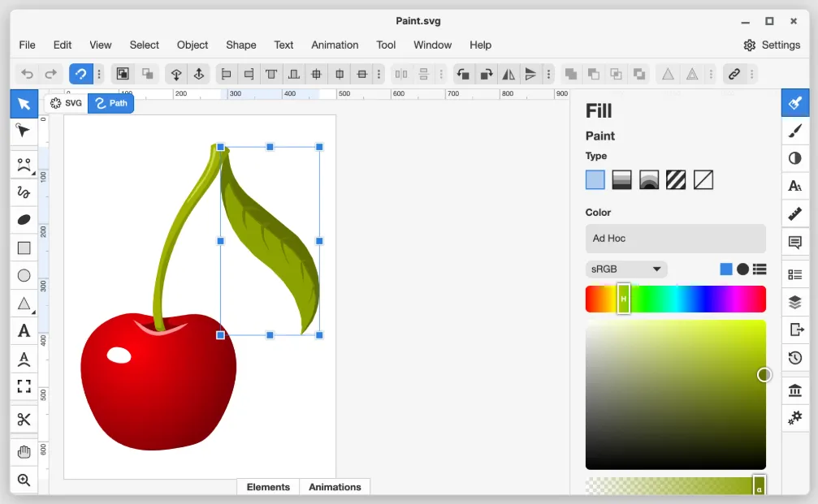Viewport: 818px width, 504px height.
Task: Expand more alignment options dots
Action: pyautogui.click(x=379, y=74)
